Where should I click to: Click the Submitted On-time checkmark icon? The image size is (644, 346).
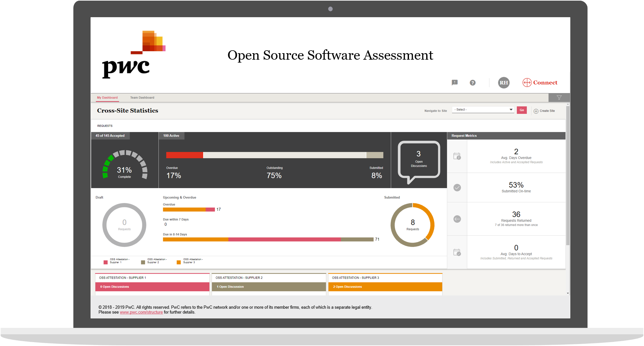pyautogui.click(x=457, y=188)
